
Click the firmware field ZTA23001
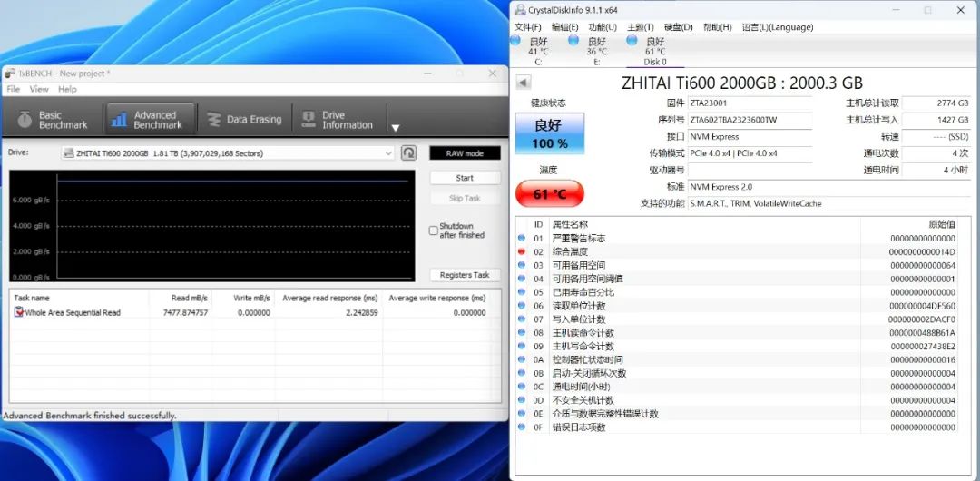750,103
